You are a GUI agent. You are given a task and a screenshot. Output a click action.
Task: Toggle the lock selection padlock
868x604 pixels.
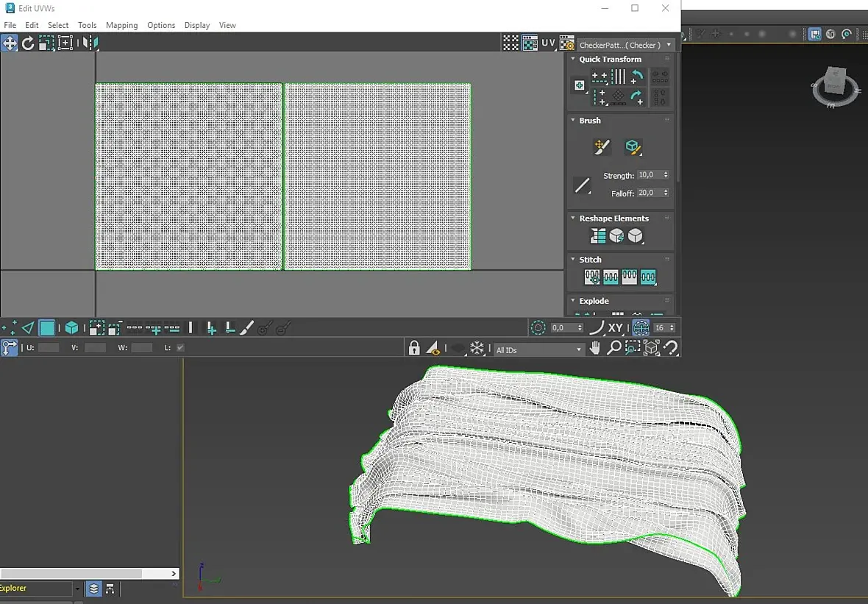point(414,348)
